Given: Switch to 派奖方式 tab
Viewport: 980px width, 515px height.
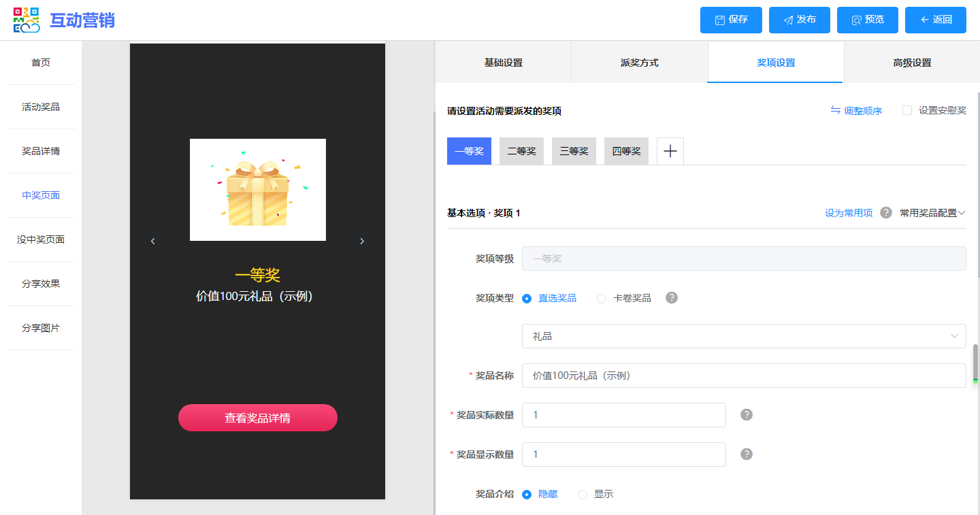Looking at the screenshot, I should [x=640, y=63].
